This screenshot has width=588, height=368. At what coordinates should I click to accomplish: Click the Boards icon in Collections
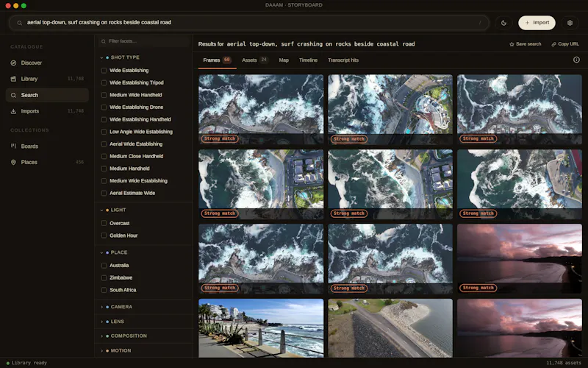13,146
